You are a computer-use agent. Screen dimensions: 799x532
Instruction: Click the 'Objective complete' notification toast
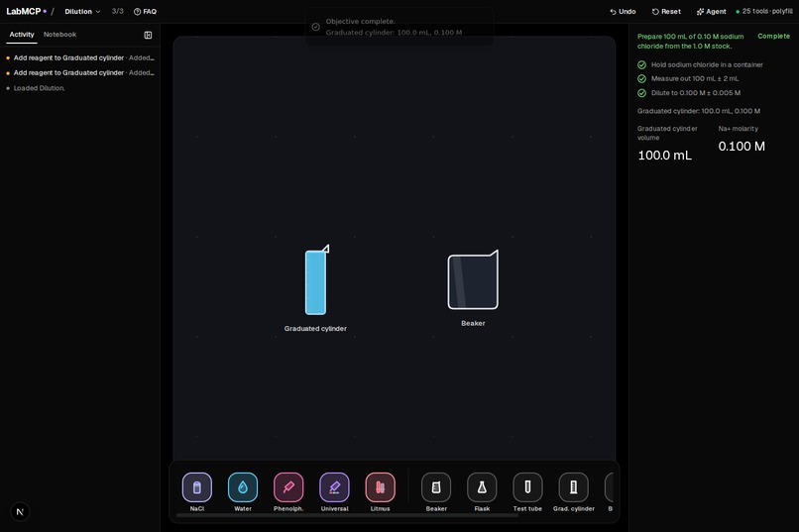(x=399, y=27)
